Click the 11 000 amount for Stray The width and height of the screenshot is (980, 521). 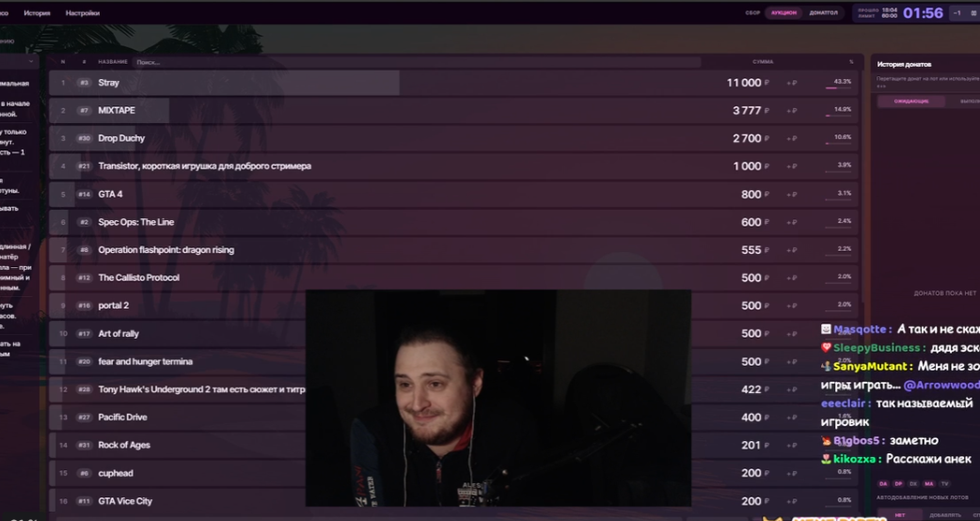(744, 83)
